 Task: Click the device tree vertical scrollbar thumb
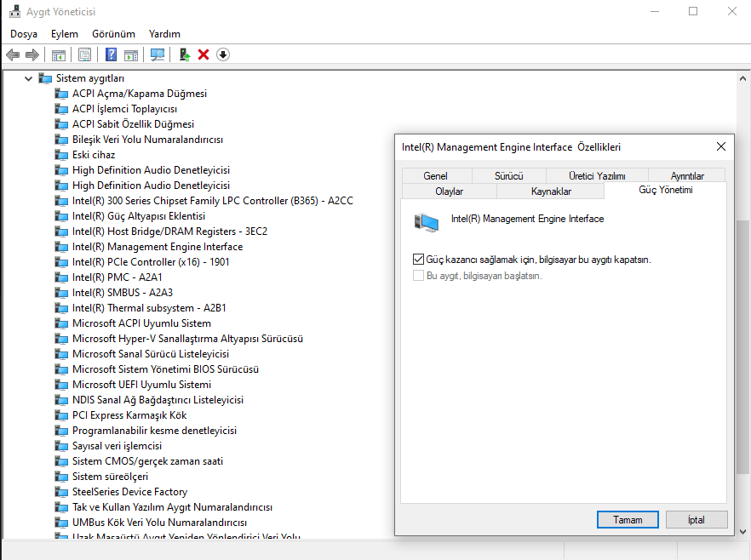tap(742, 347)
